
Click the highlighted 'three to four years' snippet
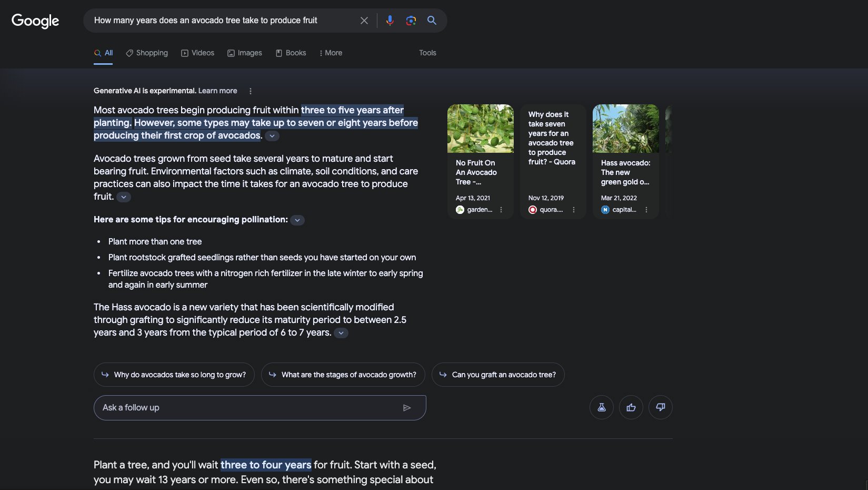(266, 465)
